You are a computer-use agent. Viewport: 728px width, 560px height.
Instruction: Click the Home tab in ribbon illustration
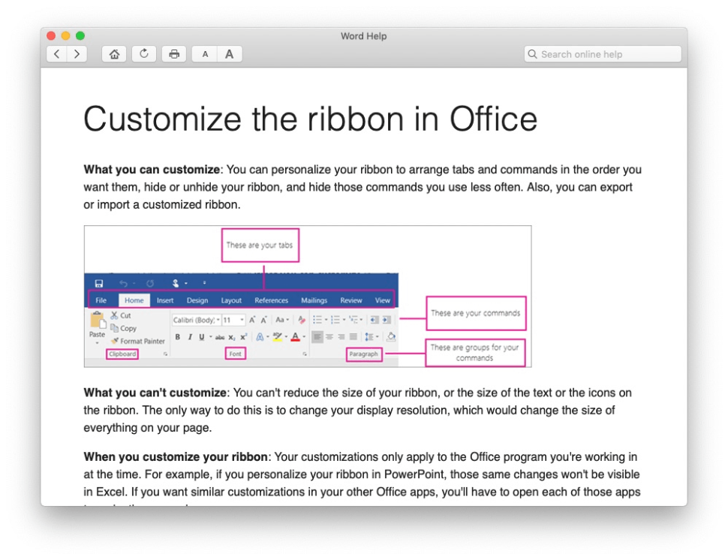(134, 300)
